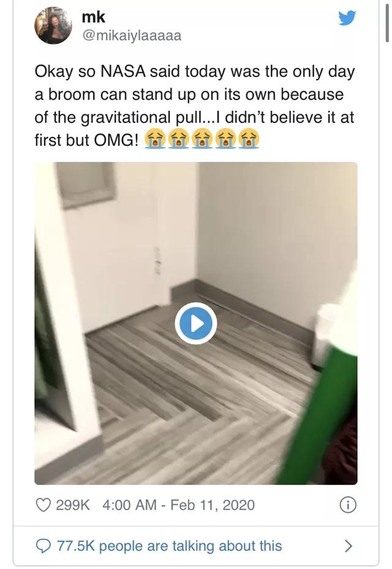Like the tweet using heart icon
This screenshot has width=392, height=569.
(x=43, y=505)
